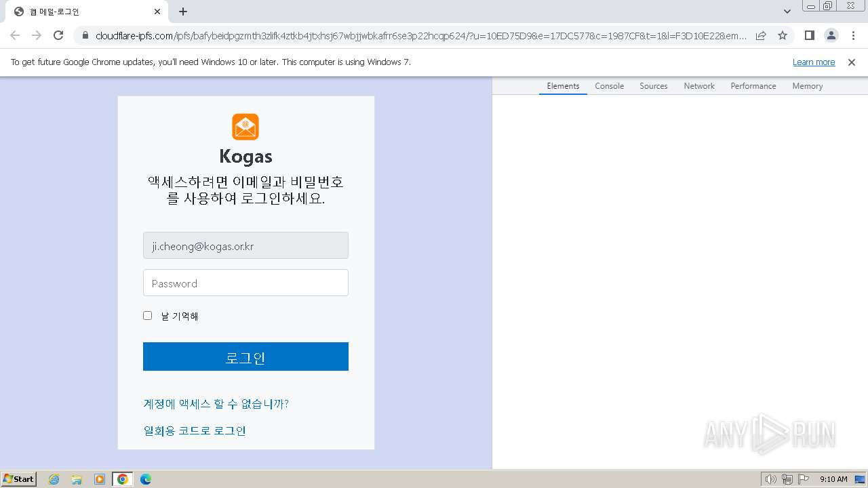This screenshot has height=488, width=868.
Task: Focus the Password input field
Action: point(245,283)
